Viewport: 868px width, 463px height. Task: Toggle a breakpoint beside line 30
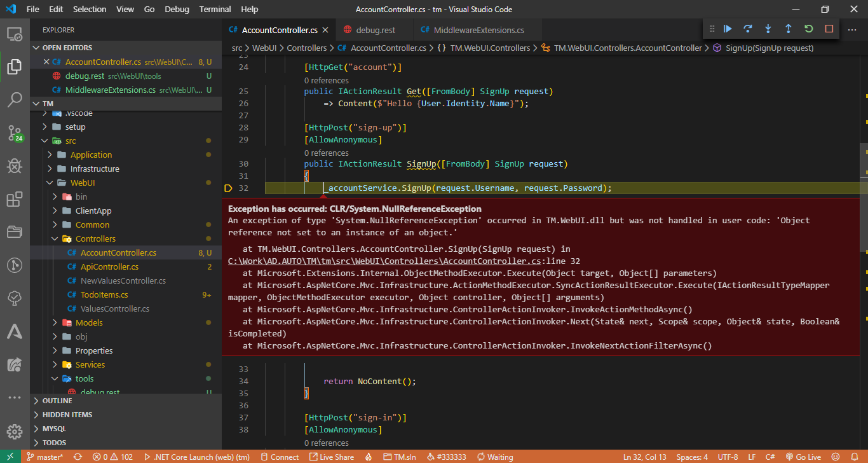pyautogui.click(x=229, y=163)
